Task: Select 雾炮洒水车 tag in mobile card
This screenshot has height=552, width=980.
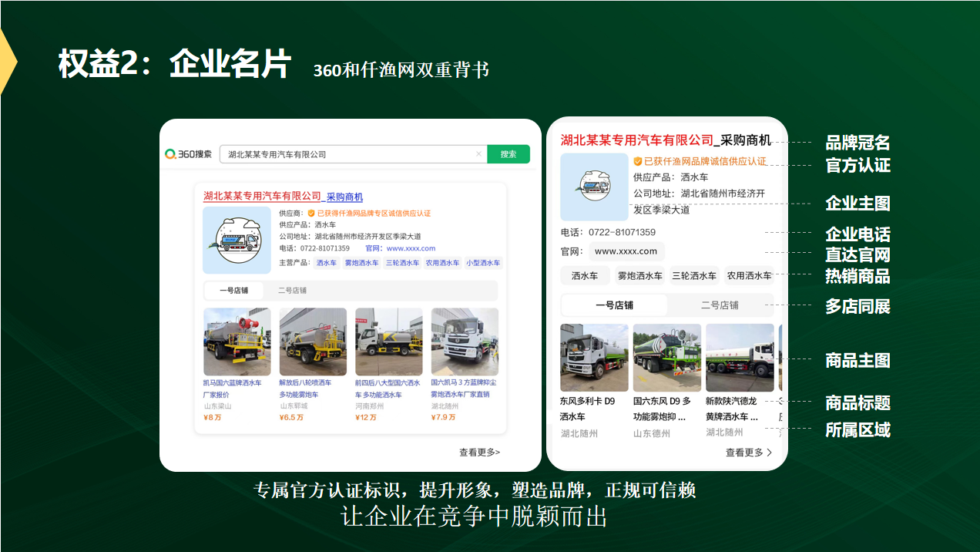Action: pos(639,276)
